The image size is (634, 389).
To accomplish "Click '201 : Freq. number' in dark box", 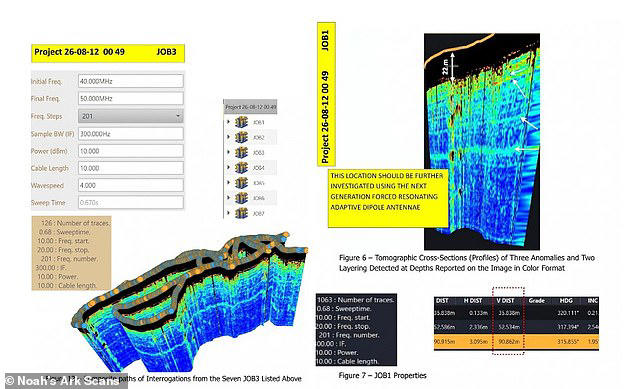I will pos(349,335).
